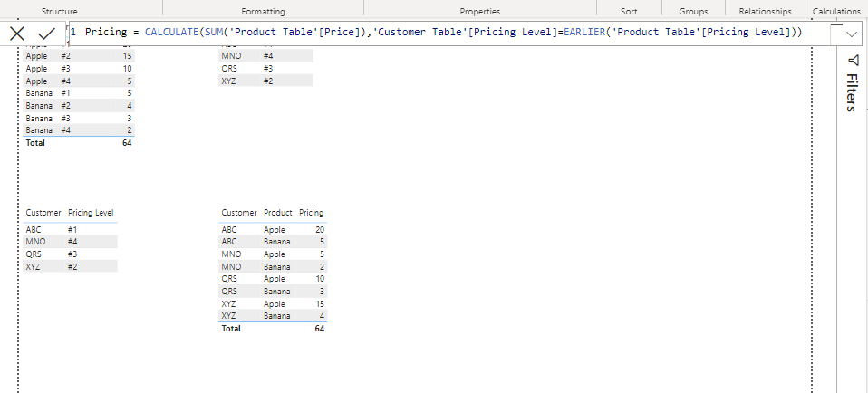Select Apple in the ABC row
The width and height of the screenshot is (868, 393).
pyautogui.click(x=274, y=229)
